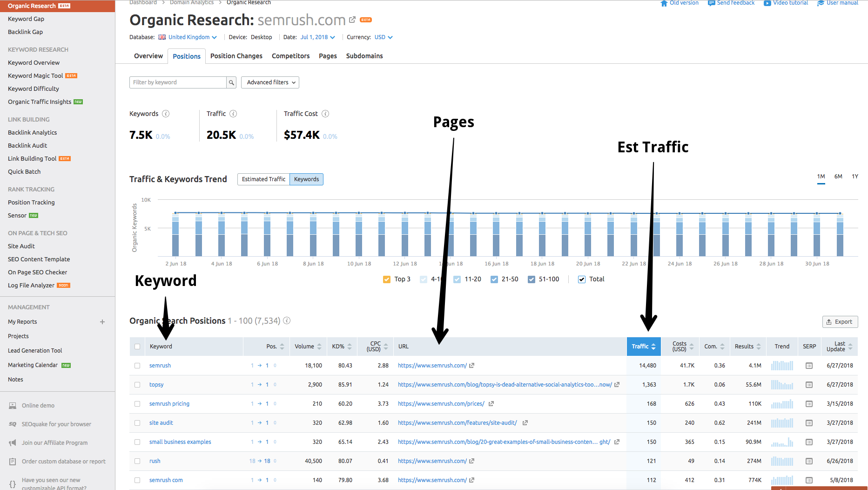Open the United Kingdom database dropdown
The width and height of the screenshot is (868, 490).
(x=188, y=37)
